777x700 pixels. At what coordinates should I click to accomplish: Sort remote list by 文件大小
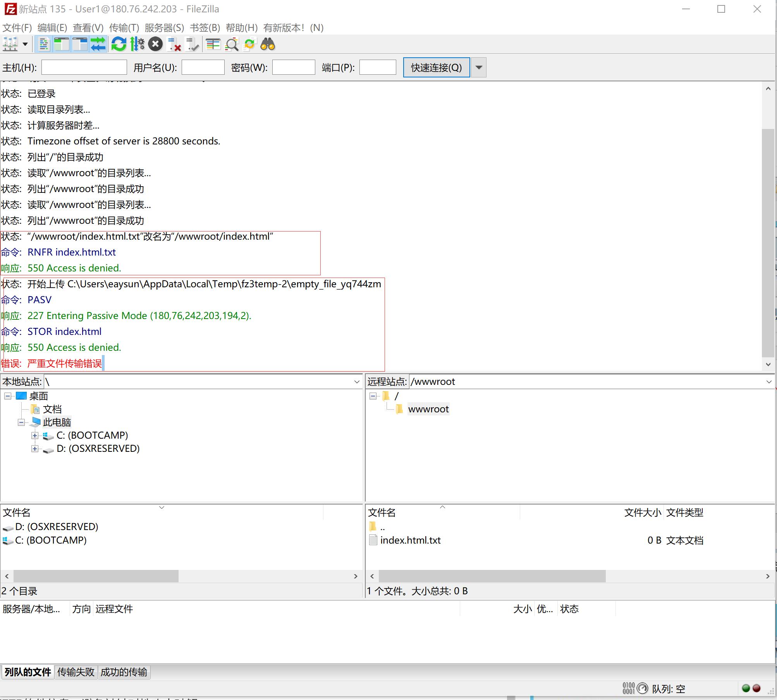(591, 513)
